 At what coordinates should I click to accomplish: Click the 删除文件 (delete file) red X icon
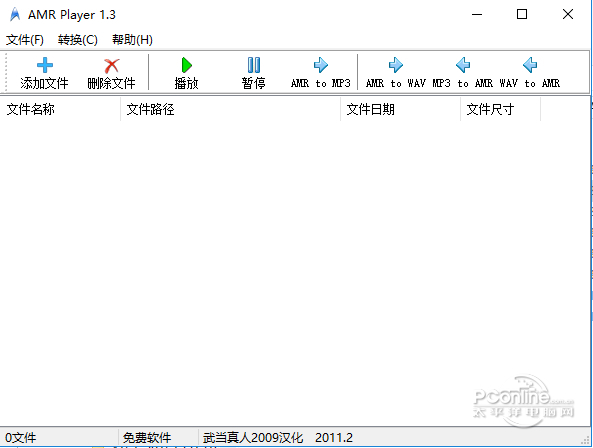(x=112, y=66)
